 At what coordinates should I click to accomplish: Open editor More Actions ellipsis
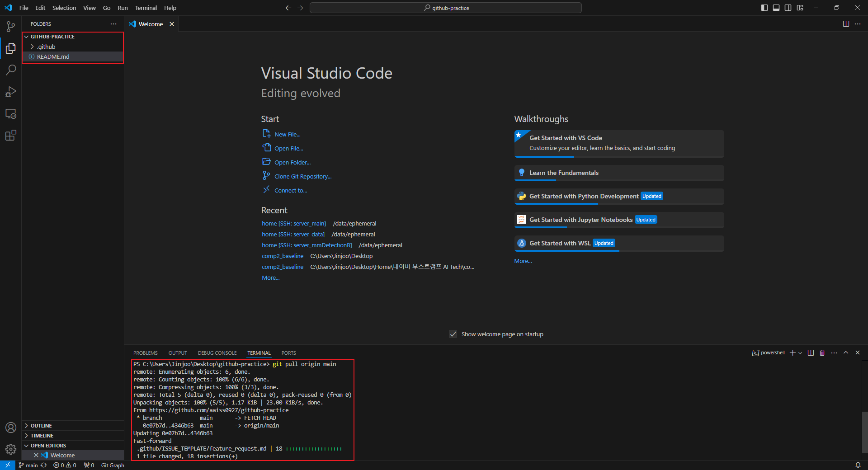coord(858,24)
